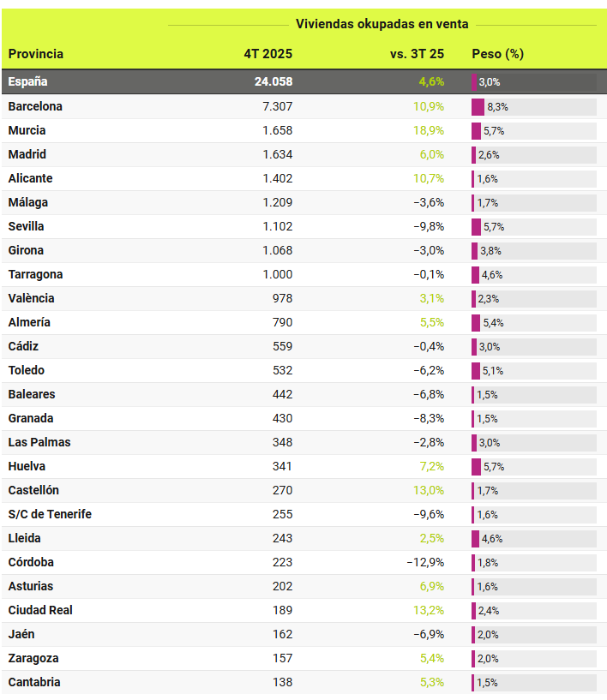Click the Viviendas okupadas en venta title
Screen dimensions: 607x700
(x=382, y=24)
